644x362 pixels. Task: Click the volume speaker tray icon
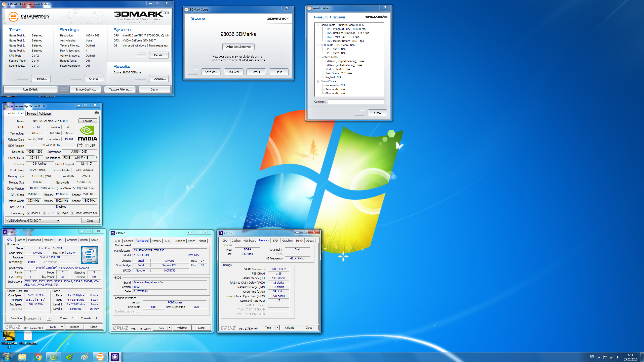(618, 357)
